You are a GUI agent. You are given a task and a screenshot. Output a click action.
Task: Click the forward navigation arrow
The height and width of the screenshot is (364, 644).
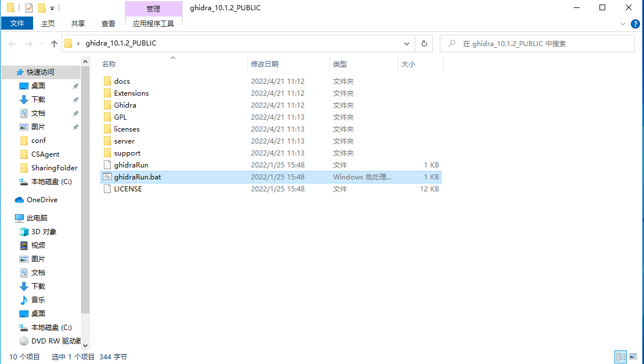pyautogui.click(x=29, y=43)
